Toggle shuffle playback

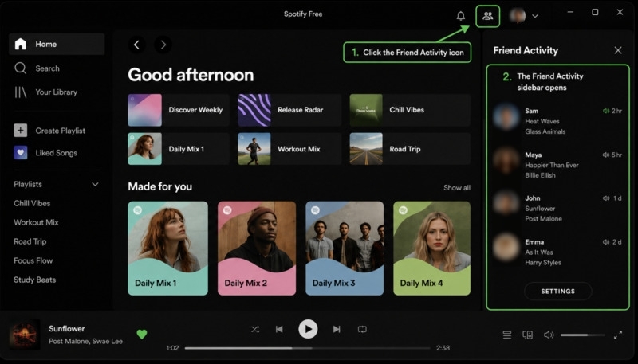255,329
